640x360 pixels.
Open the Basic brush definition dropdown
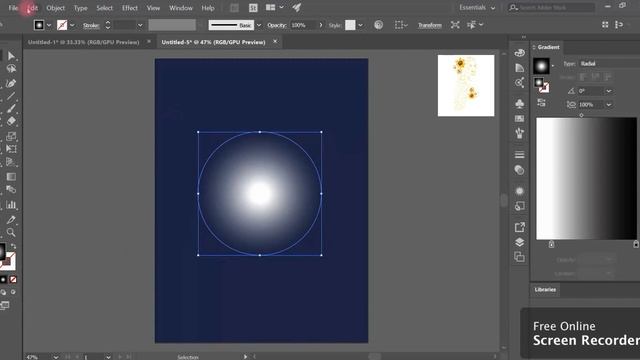(259, 25)
